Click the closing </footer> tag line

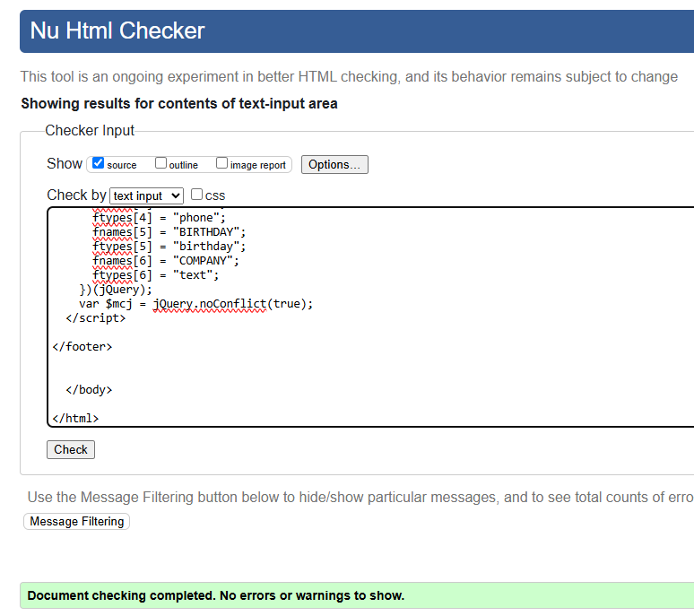pos(82,346)
